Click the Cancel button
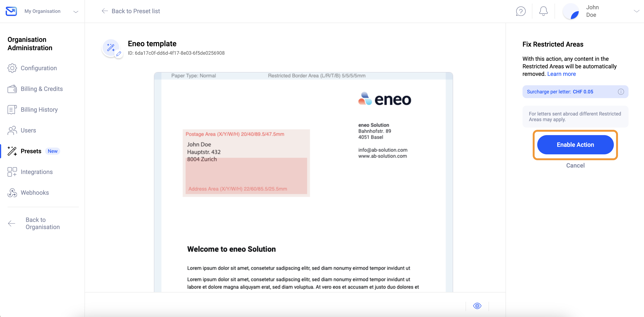This screenshot has height=317, width=644. point(575,165)
